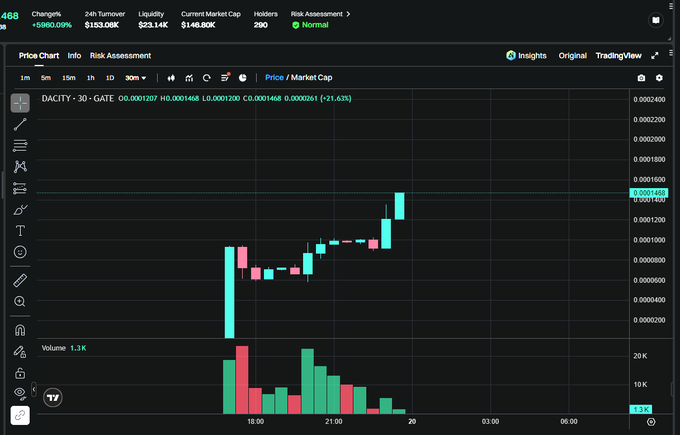Take a chart snapshot with camera icon
The width and height of the screenshot is (680, 435).
pos(641,78)
